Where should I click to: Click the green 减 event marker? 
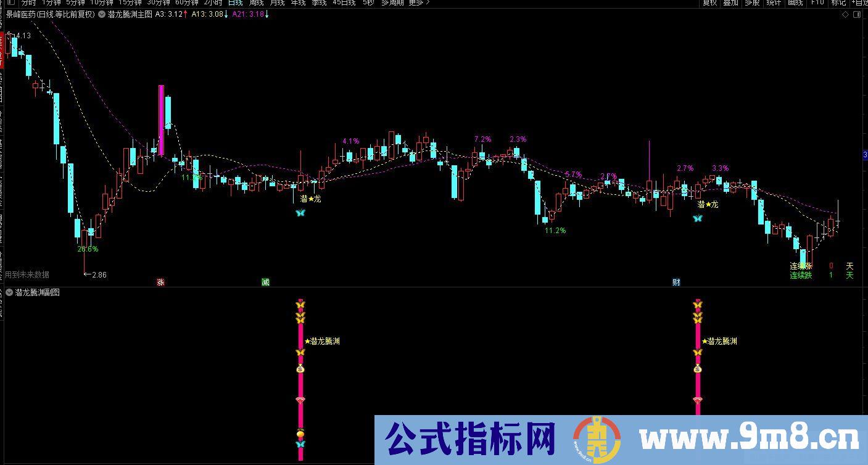265,282
